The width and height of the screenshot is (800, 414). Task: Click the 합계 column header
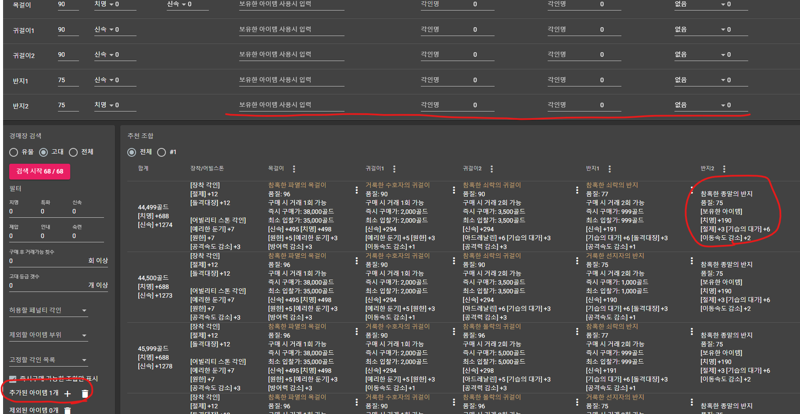pos(142,168)
